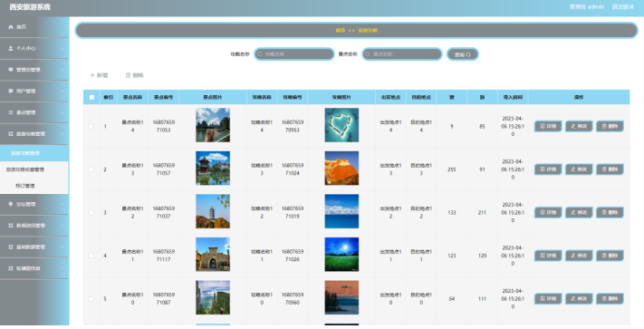Click 退出登录 logout link

coord(622,6)
